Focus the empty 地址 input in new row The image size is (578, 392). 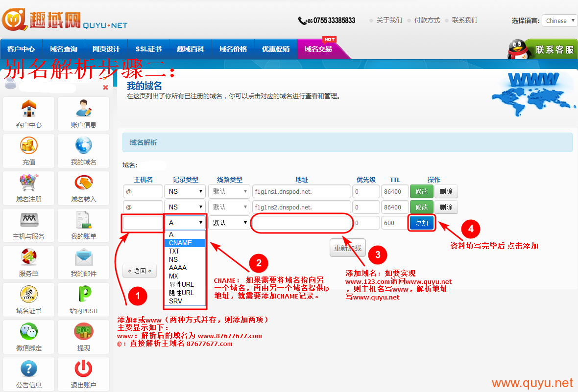(302, 223)
